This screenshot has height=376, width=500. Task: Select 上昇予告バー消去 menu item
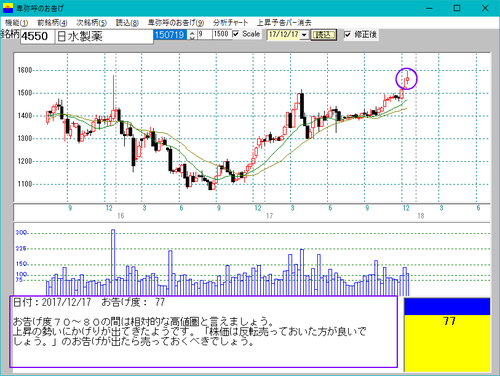(x=284, y=23)
